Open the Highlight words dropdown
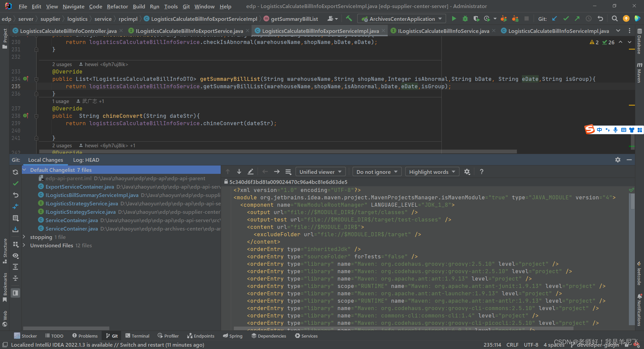 click(x=432, y=172)
